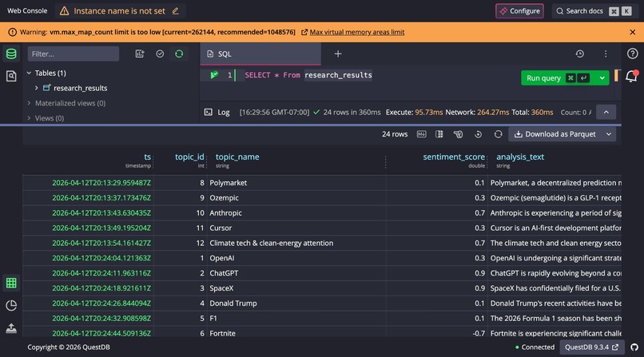Screen dimensions: 644x357
Task: Open the Download as Parquet dropdown arrow
Action: (x=609, y=134)
